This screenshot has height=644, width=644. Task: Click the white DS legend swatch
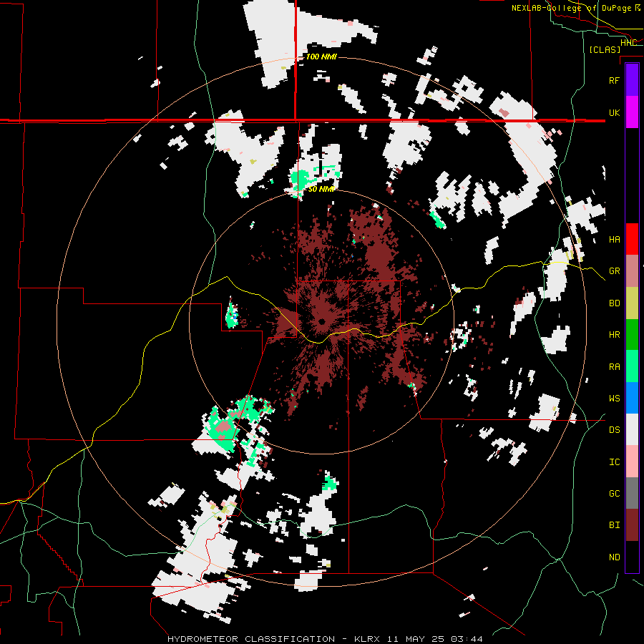(632, 429)
